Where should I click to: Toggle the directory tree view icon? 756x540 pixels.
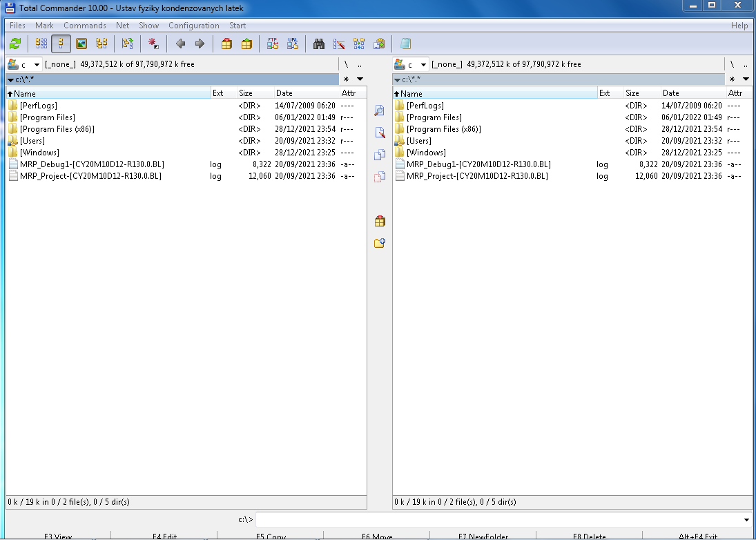tap(101, 44)
